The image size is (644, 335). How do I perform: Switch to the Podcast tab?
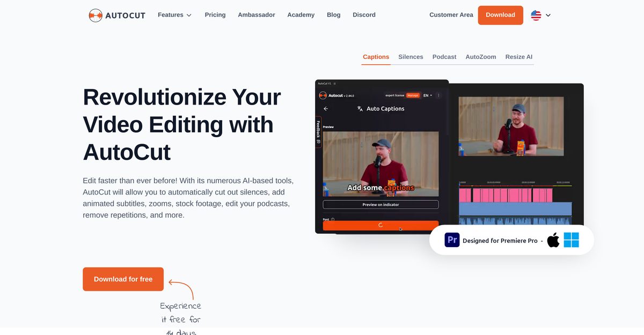tap(444, 57)
